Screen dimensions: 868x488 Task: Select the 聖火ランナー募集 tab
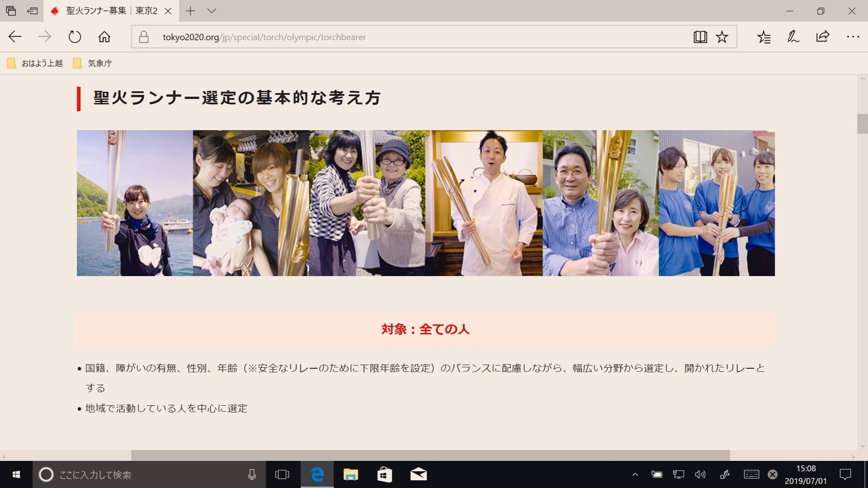111,11
